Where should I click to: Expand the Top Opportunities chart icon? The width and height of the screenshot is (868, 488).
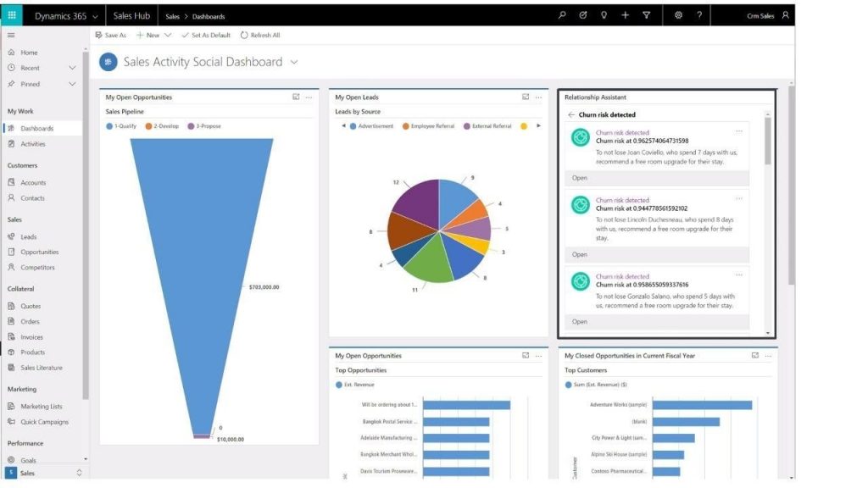[x=526, y=355]
